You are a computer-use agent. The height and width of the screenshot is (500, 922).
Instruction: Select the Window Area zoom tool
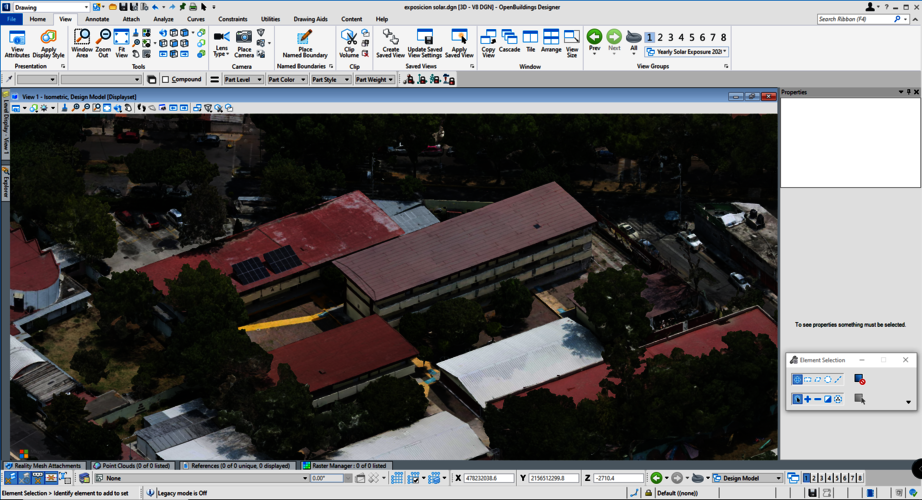(x=82, y=44)
